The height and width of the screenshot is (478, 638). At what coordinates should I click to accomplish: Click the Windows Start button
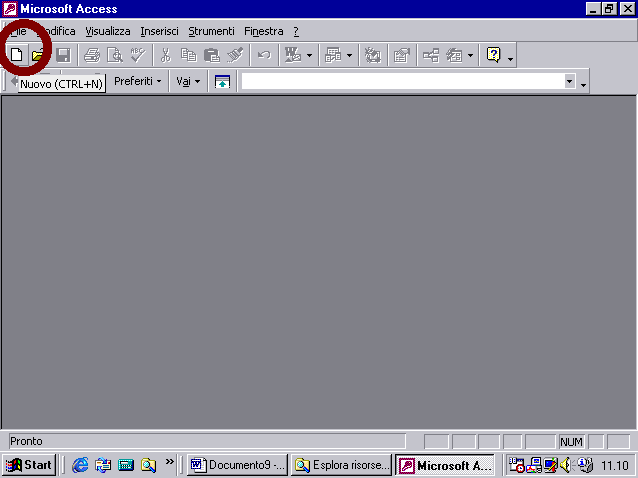pos(28,465)
